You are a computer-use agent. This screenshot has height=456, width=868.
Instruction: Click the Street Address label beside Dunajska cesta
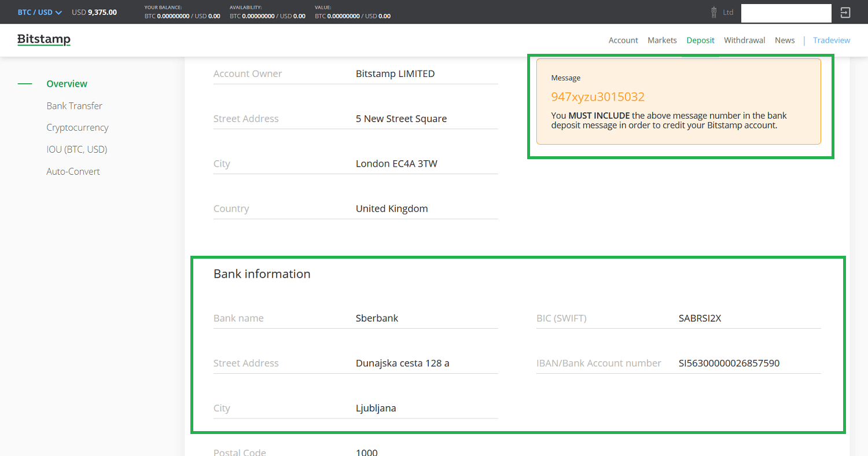click(x=246, y=363)
